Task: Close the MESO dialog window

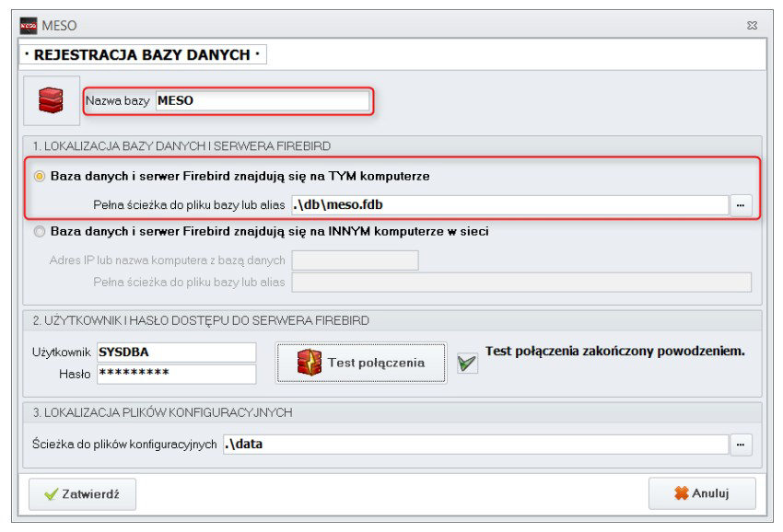Action: pos(752,26)
